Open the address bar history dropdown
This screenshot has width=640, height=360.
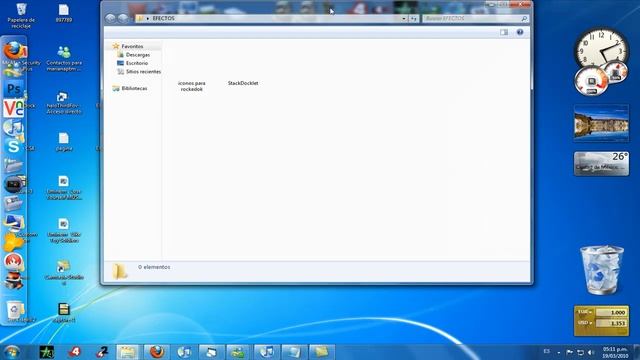coord(404,19)
